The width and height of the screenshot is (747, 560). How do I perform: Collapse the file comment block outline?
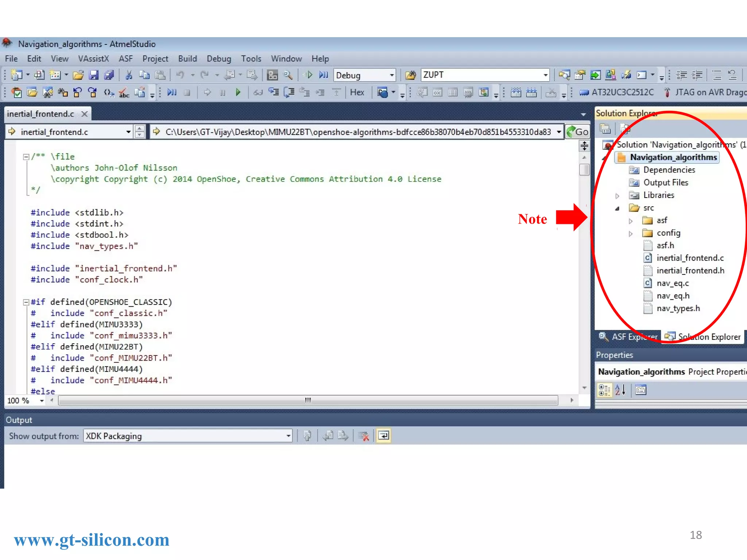click(26, 157)
